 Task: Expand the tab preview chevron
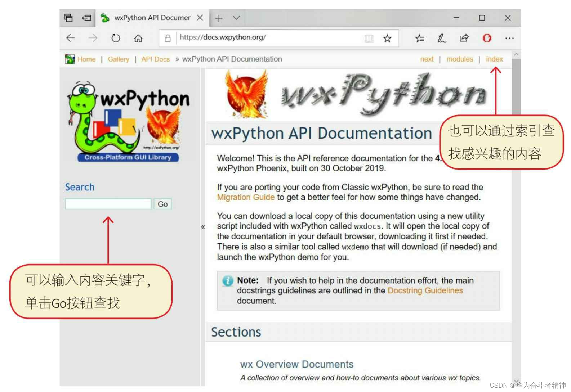pyautogui.click(x=236, y=18)
